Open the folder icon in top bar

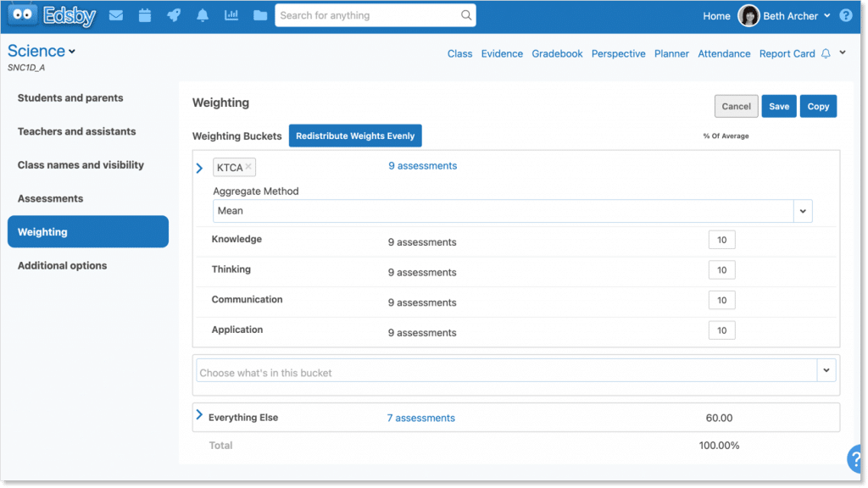click(260, 15)
